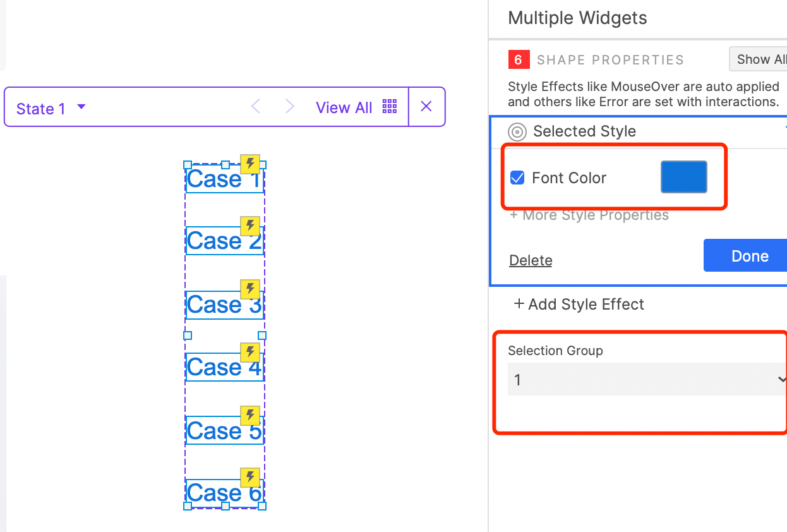Click the lightning interaction badge on Case 6
The image size is (787, 532).
pyautogui.click(x=250, y=478)
